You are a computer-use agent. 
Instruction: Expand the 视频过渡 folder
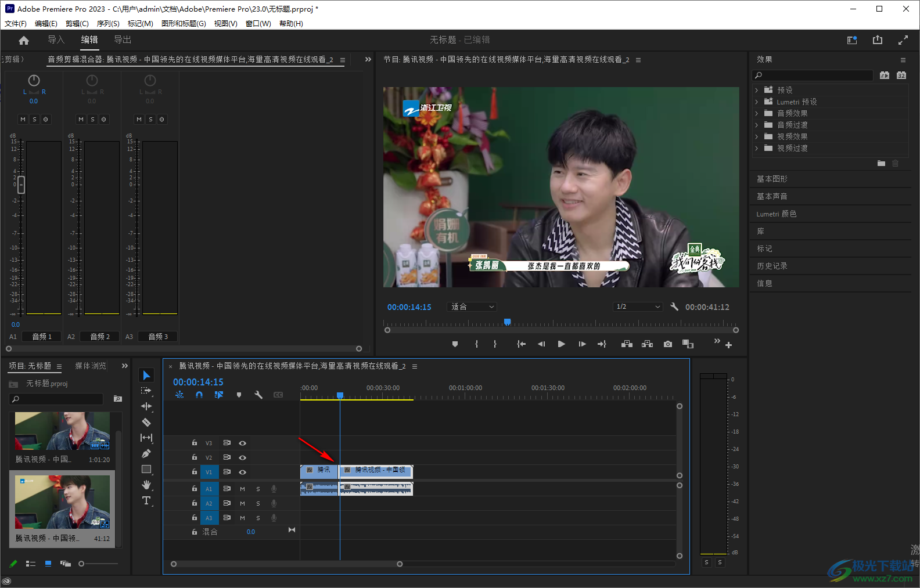click(x=756, y=148)
